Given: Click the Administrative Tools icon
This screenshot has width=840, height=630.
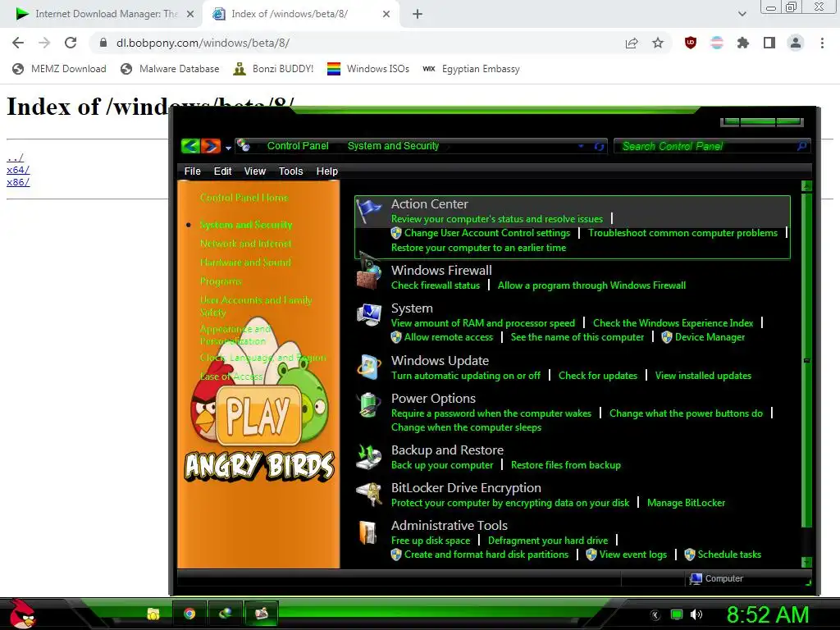Looking at the screenshot, I should point(368,532).
